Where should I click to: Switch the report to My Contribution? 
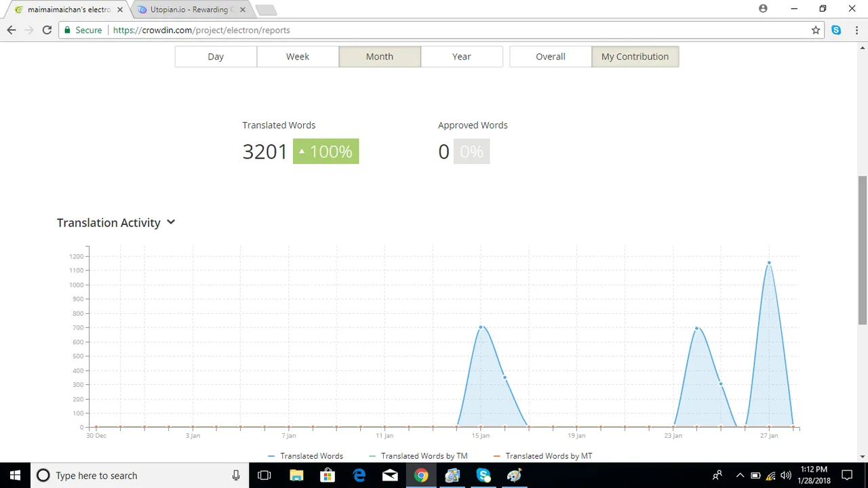(635, 56)
